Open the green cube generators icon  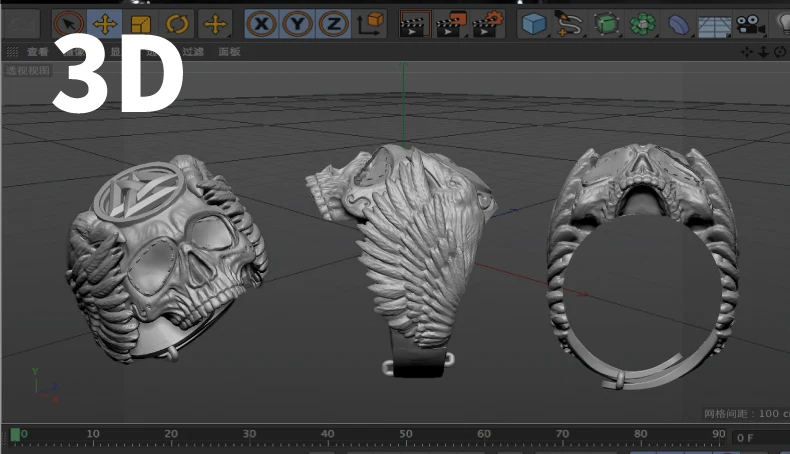click(x=606, y=24)
